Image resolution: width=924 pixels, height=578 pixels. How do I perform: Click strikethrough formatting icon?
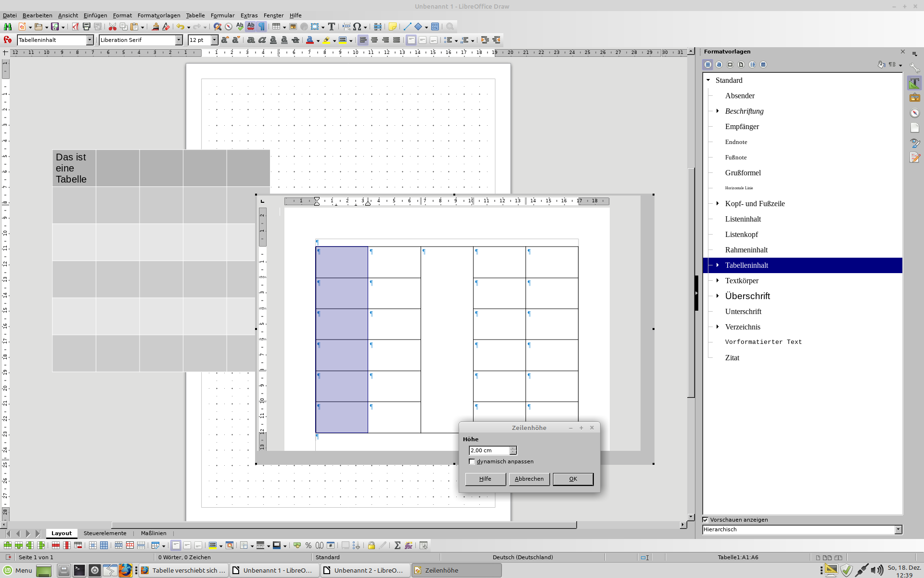pos(295,40)
